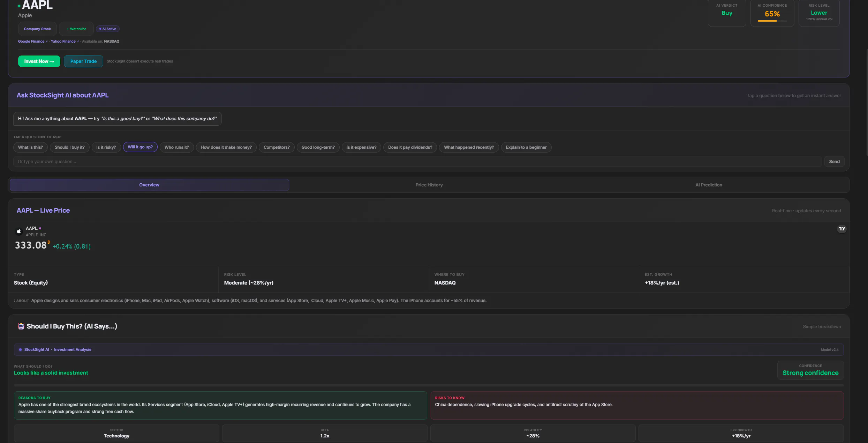Screen dimensions: 868x443
Task: Click the Volatility value '~28%'
Action: tap(533, 436)
